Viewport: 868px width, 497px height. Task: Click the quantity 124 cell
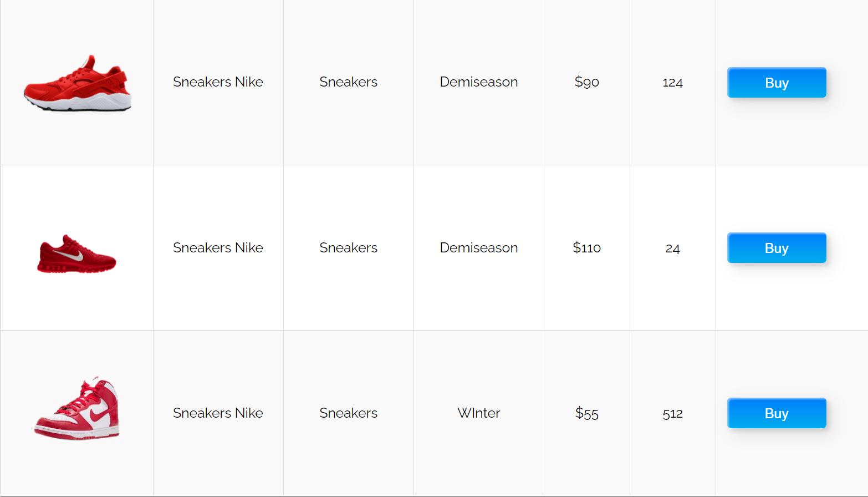(672, 83)
